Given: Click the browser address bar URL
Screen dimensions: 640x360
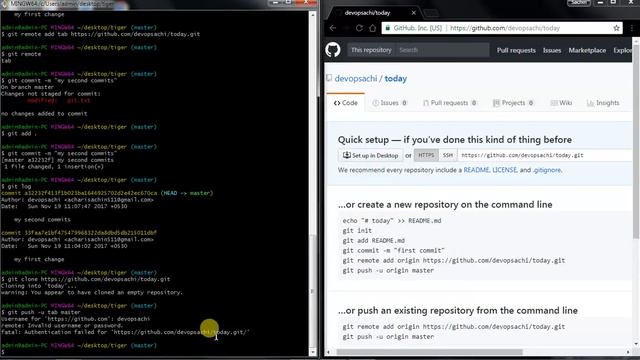Looking at the screenshot, I should pyautogui.click(x=505, y=28).
